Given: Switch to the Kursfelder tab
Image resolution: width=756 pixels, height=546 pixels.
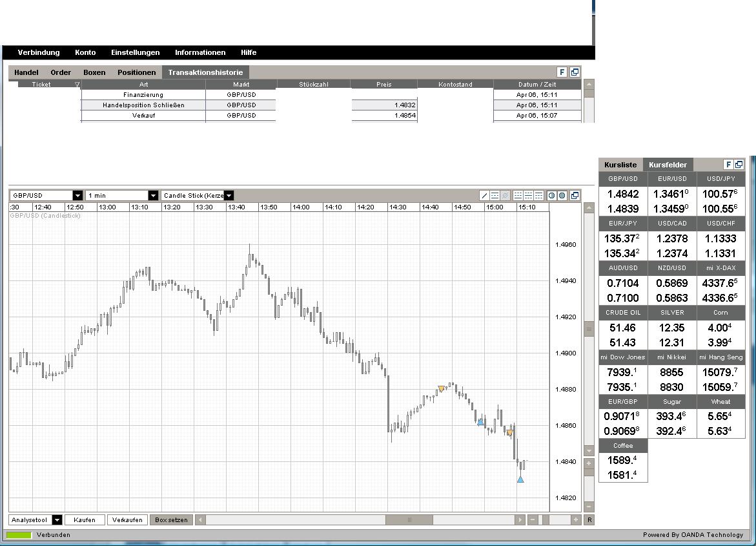Looking at the screenshot, I should 668,165.
